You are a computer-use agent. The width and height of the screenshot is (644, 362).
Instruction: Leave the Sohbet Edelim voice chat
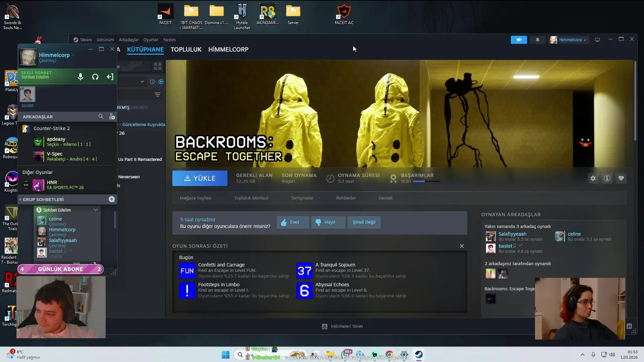point(110,77)
